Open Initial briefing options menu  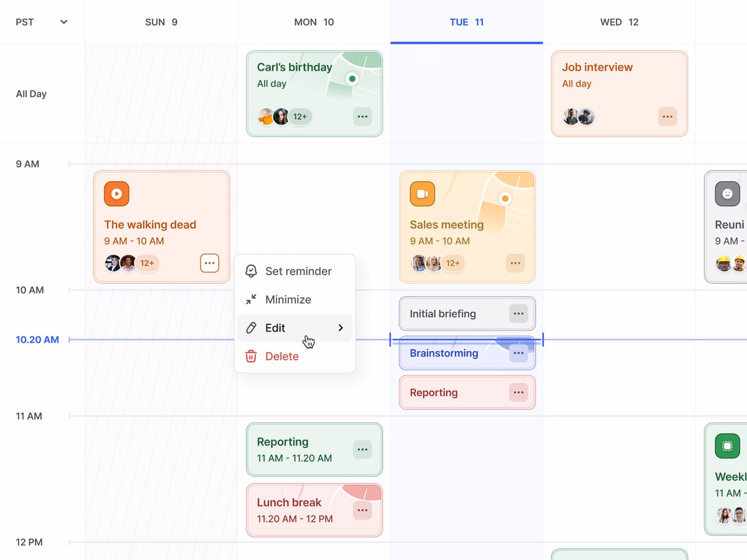519,314
